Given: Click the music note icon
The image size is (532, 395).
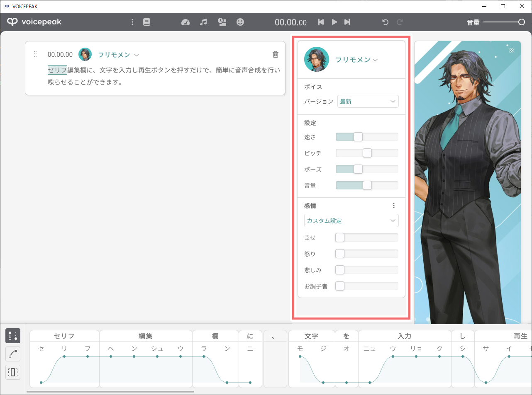Looking at the screenshot, I should tap(203, 22).
